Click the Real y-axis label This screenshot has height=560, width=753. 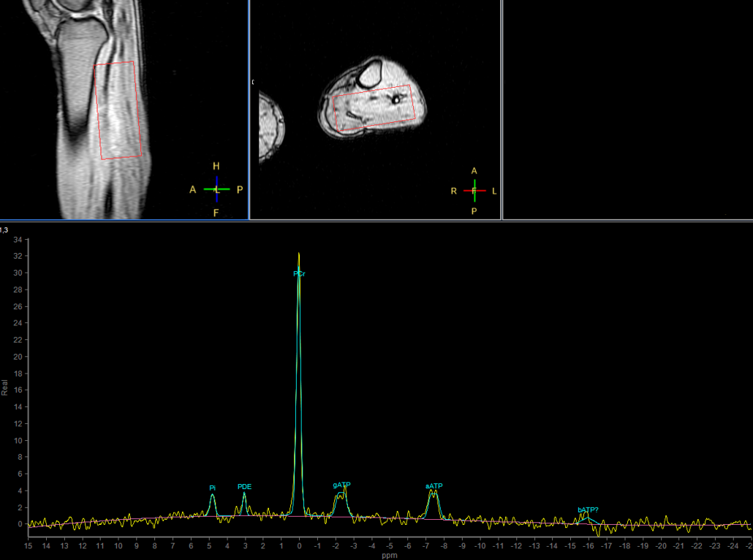[x=4, y=387]
